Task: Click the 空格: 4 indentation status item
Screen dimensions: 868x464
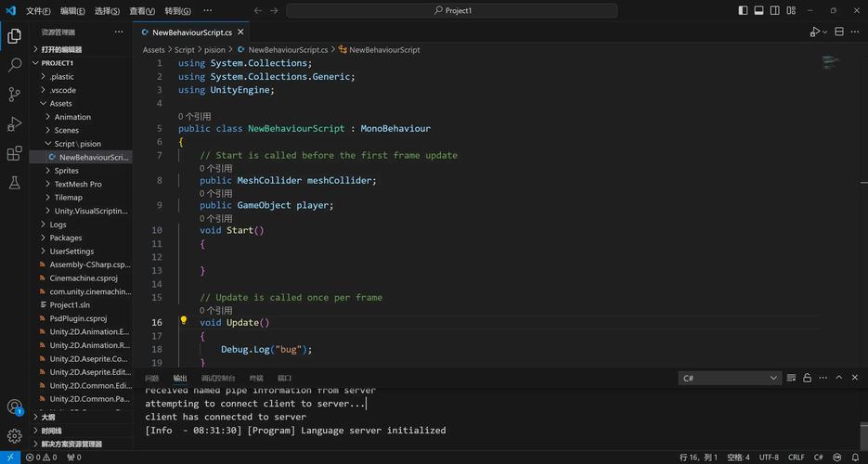Action: 738,458
